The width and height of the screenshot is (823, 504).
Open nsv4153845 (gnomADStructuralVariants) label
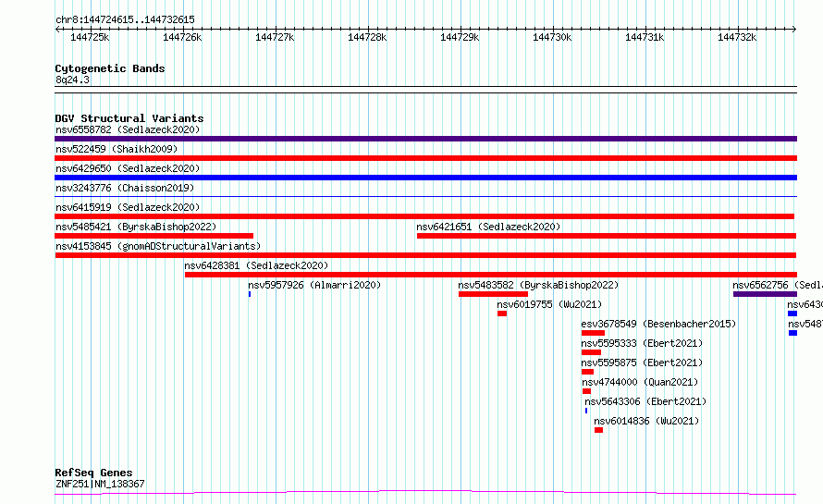[x=158, y=246]
